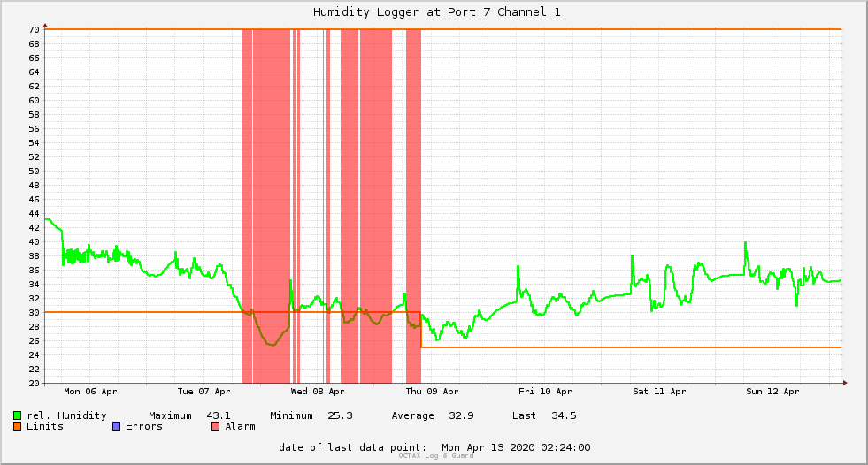Click the limit step-down at Thu 09 Apr
Image resolution: width=868 pixels, height=465 pixels.
(421, 330)
